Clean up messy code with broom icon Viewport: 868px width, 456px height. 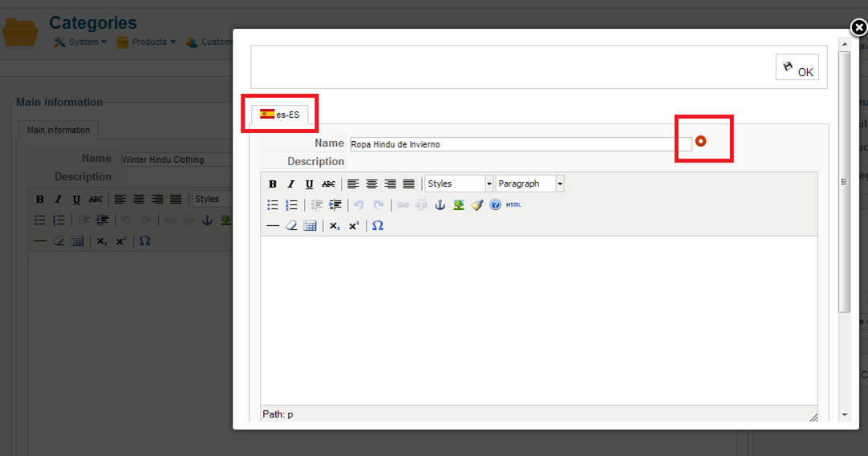click(477, 205)
